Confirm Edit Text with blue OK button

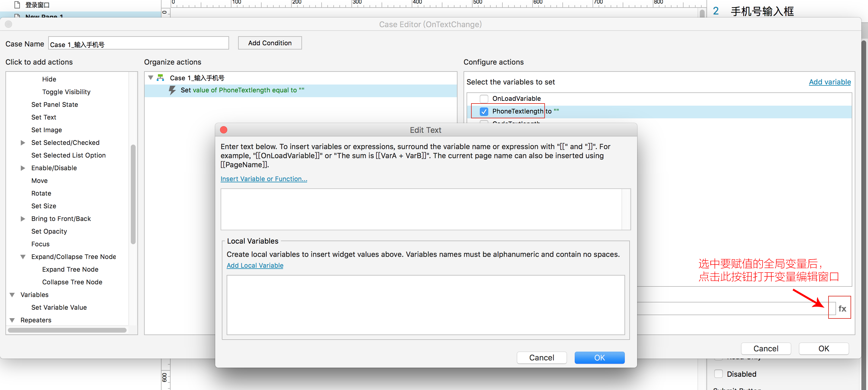599,358
